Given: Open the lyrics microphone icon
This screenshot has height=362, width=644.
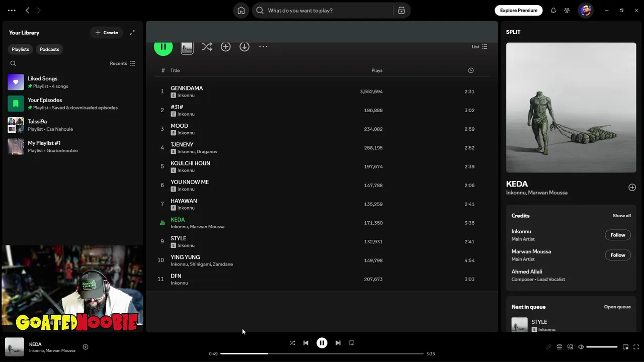Looking at the screenshot, I should tap(549, 347).
